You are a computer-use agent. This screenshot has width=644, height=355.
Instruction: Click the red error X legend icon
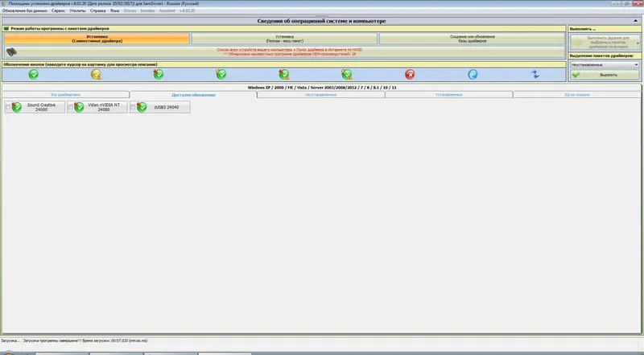410,74
